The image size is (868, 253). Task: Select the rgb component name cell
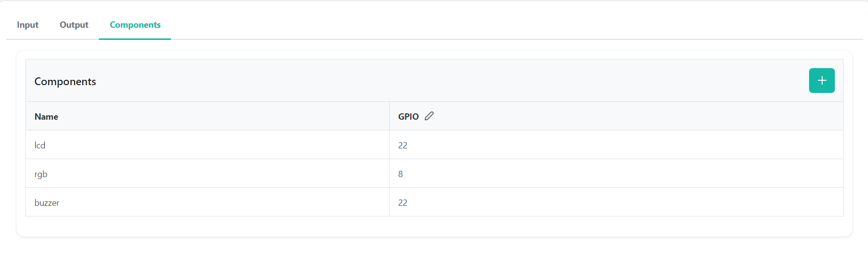click(x=208, y=174)
